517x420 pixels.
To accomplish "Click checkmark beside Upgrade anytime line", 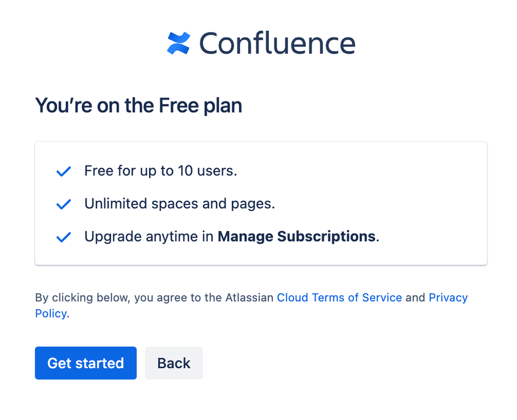I will [63, 237].
